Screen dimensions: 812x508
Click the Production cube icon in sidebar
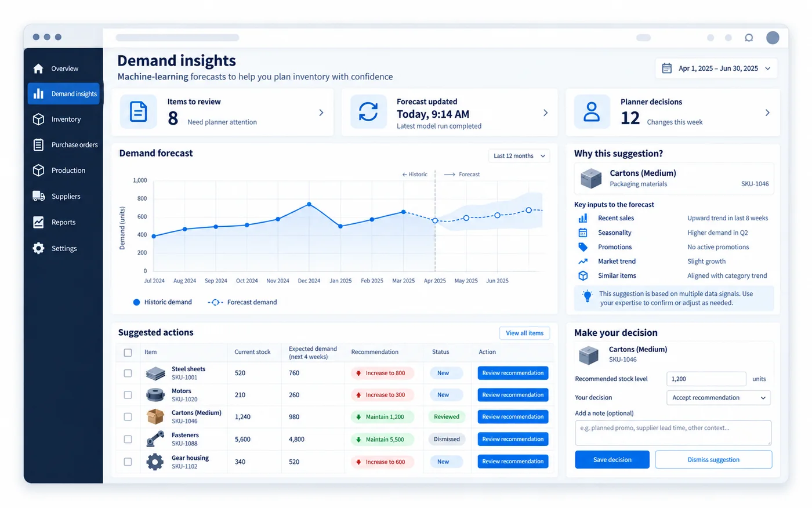[38, 170]
